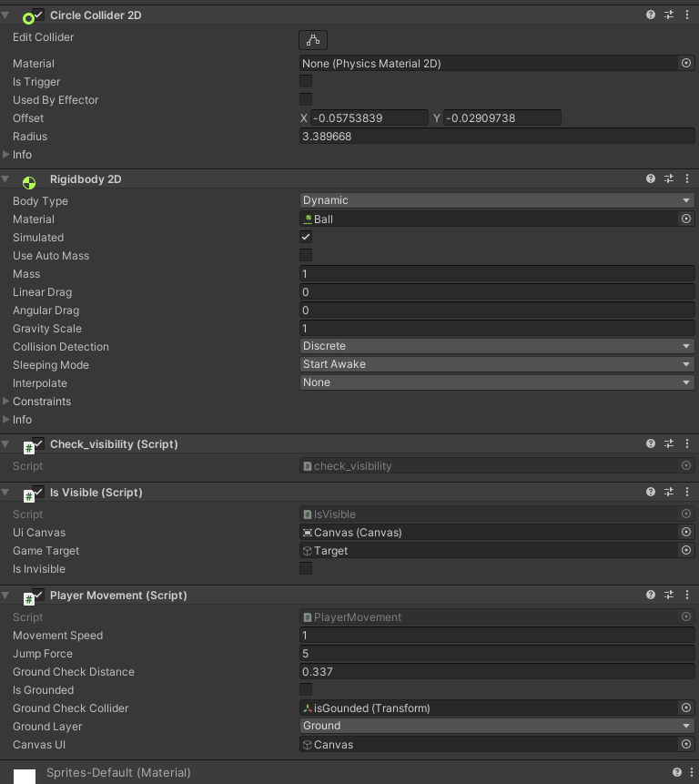Open the object picker for Ground Check Collider
699x784 pixels.
(687, 708)
